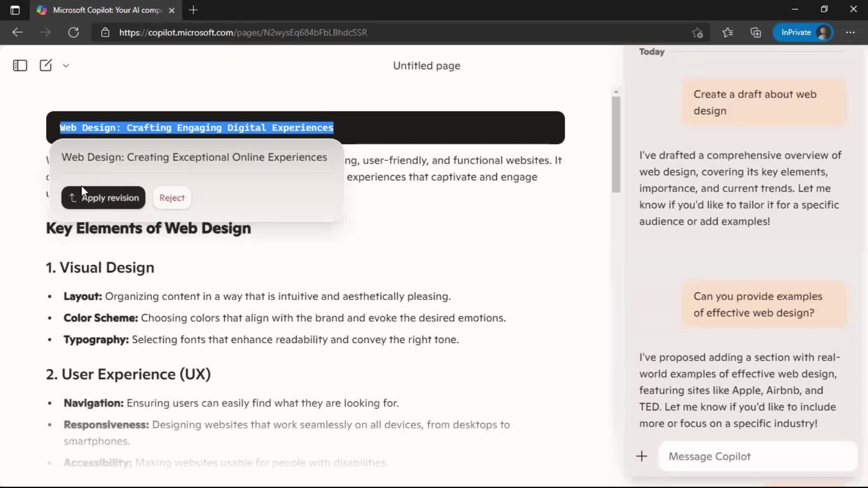868x488 pixels.
Task: Focus the Message Copilot input field
Action: point(758,456)
